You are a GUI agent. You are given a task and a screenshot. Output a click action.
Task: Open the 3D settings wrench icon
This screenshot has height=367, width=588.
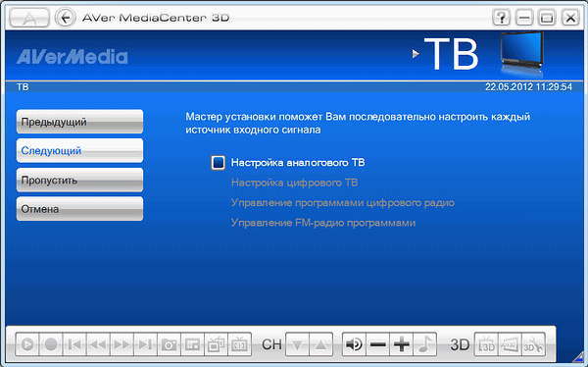pyautogui.click(x=533, y=344)
